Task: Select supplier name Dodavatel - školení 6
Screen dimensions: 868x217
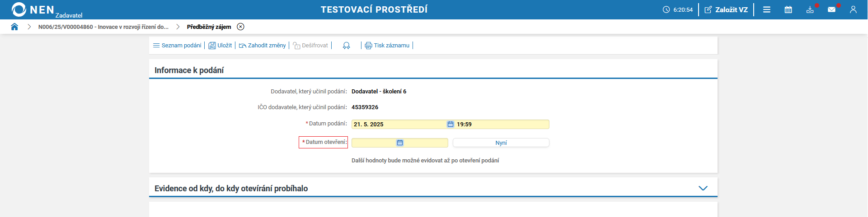Action: 379,92
